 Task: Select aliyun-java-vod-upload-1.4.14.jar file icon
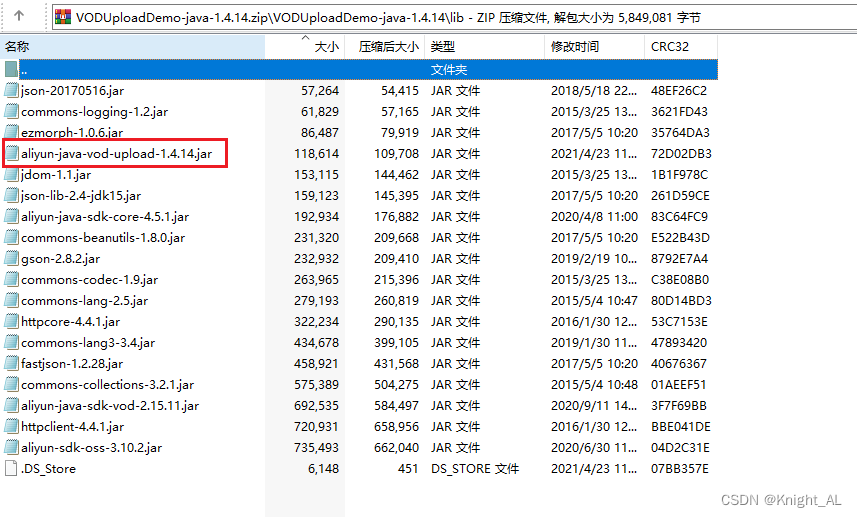[x=11, y=154]
